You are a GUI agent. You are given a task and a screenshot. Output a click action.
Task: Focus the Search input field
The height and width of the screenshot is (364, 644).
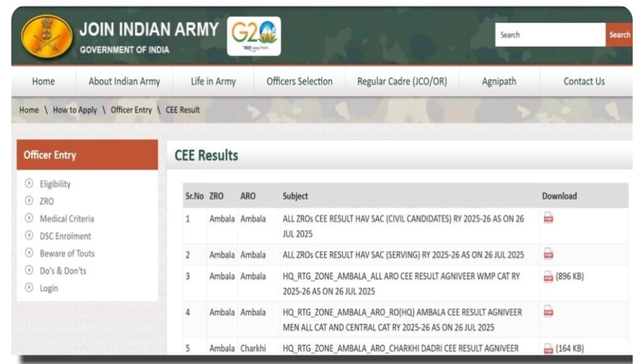pyautogui.click(x=550, y=35)
